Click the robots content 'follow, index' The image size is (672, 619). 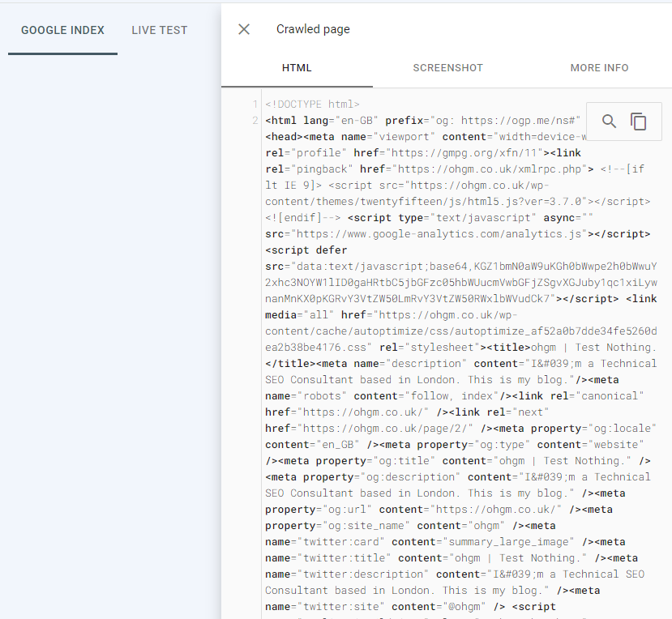[452, 396]
